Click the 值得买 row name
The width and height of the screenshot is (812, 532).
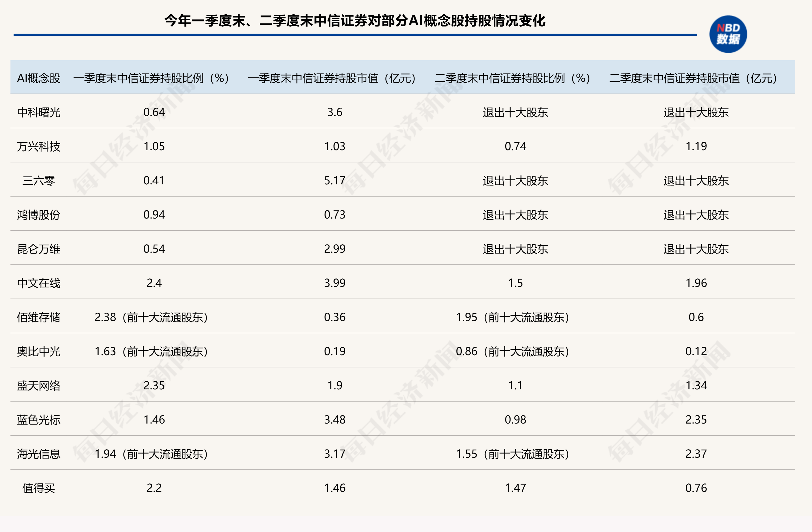tap(39, 488)
